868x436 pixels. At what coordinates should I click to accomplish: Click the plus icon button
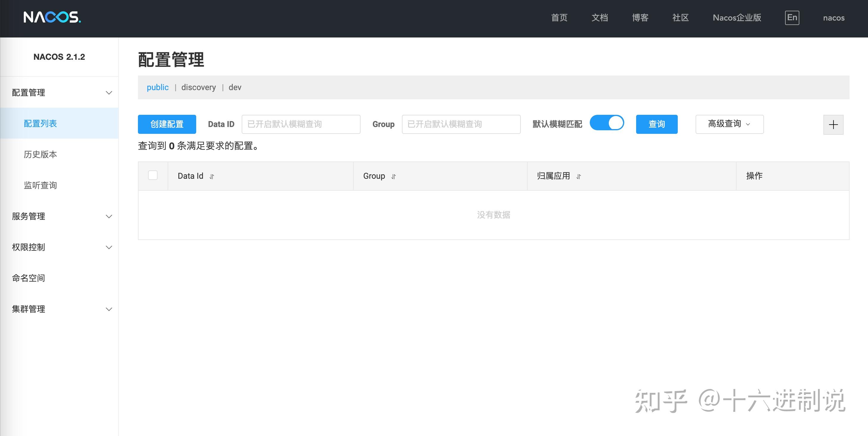tap(833, 124)
